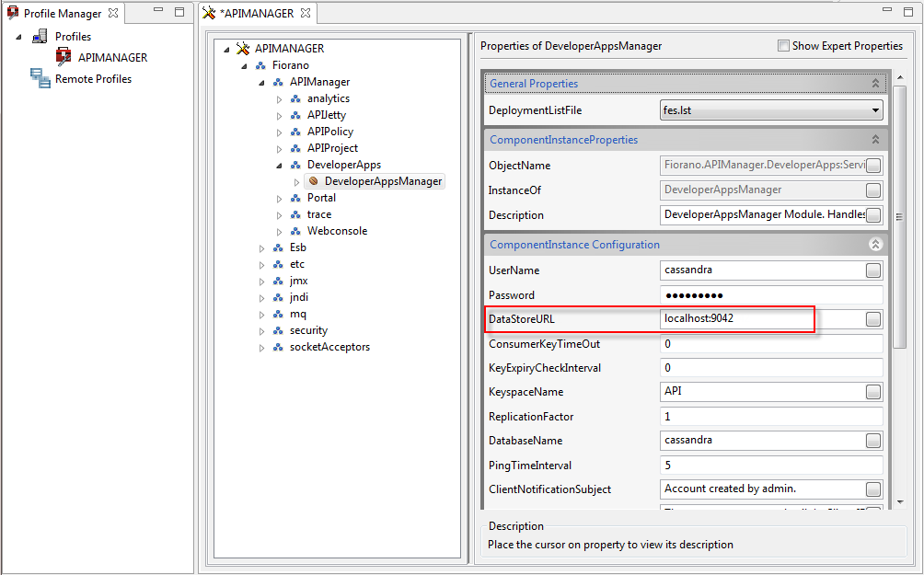Toggle the checkbox beside the KeyspaceName field
The image size is (924, 575).
[872, 392]
